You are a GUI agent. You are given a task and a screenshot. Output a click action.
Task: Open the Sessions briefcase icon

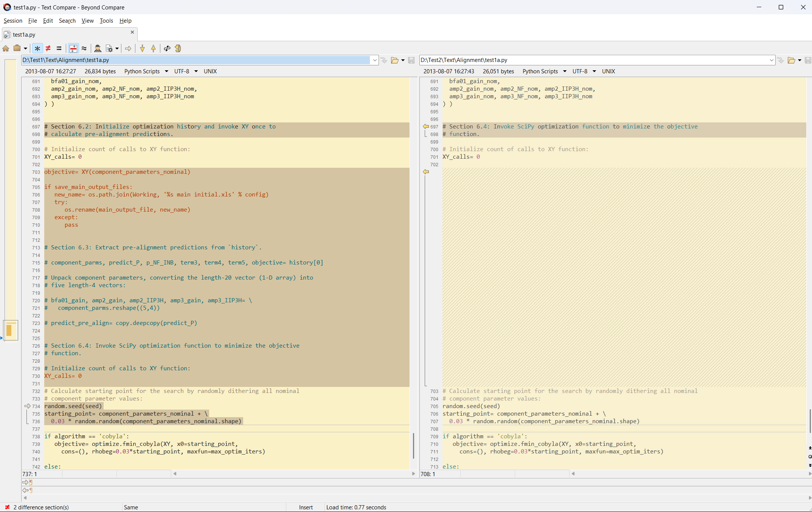[x=17, y=48]
